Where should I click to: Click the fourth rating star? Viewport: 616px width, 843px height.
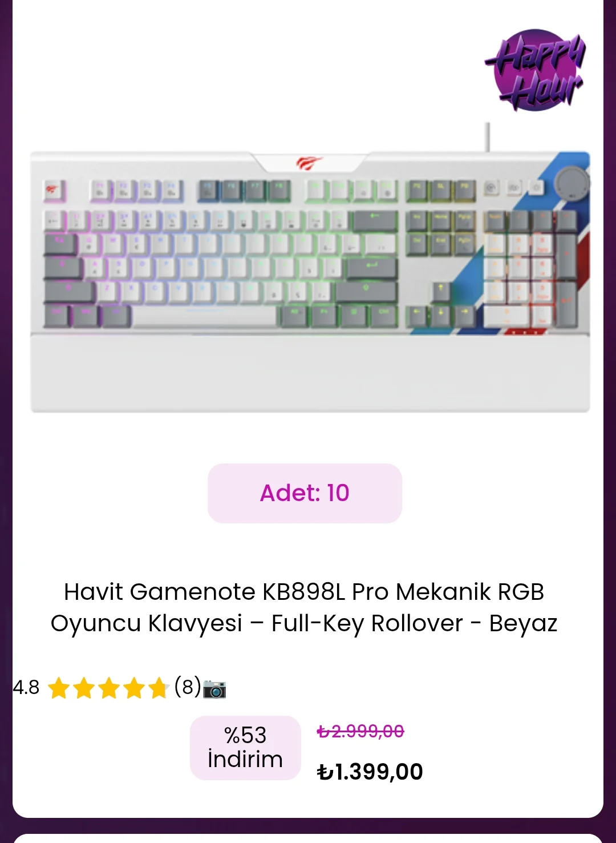click(x=133, y=688)
